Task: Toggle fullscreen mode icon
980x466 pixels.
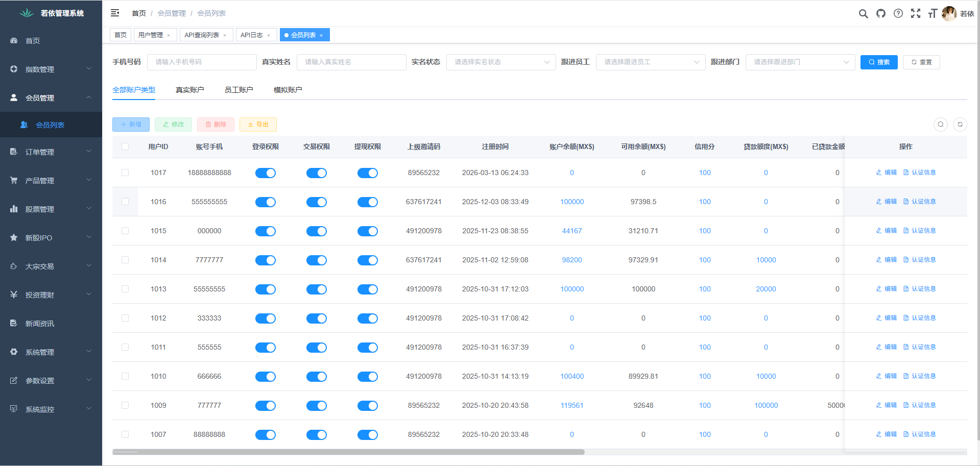Action: (x=916, y=14)
